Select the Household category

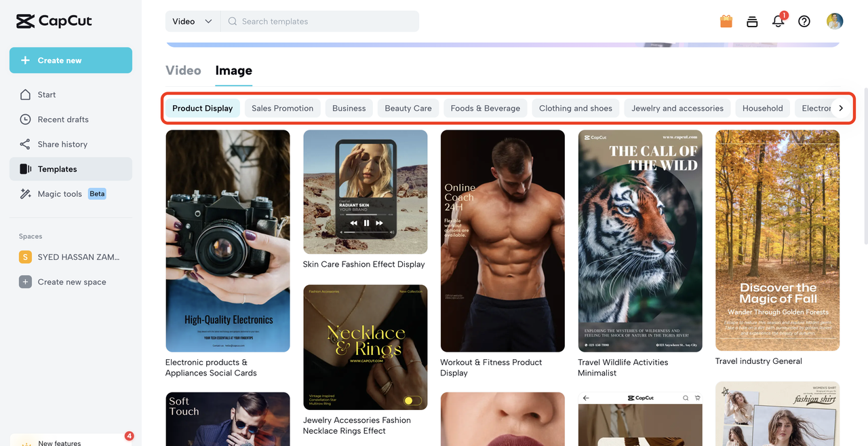click(x=763, y=108)
